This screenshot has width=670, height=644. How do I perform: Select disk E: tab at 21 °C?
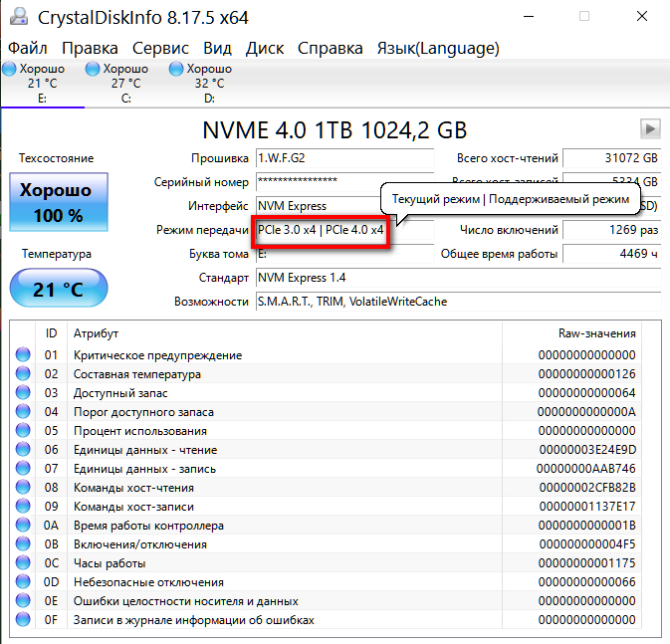click(x=42, y=84)
